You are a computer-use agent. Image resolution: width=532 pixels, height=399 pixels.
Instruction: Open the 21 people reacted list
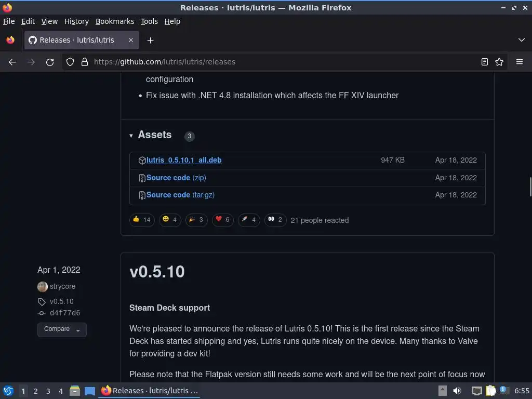click(320, 220)
